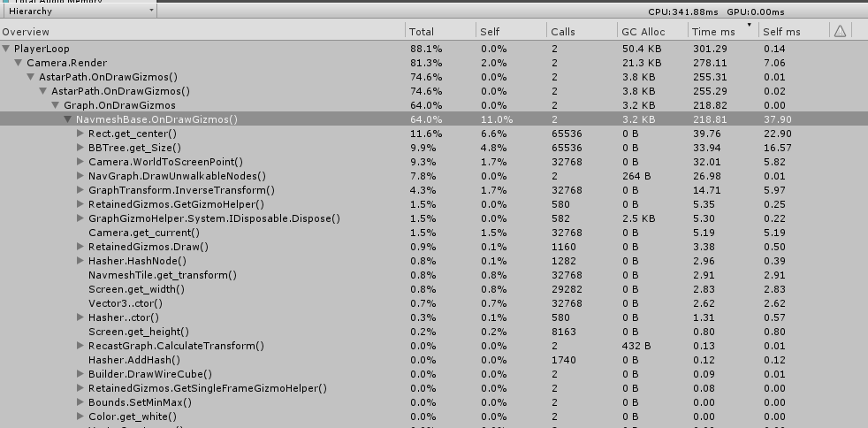Select the Screen.get_height() row

coord(434,332)
